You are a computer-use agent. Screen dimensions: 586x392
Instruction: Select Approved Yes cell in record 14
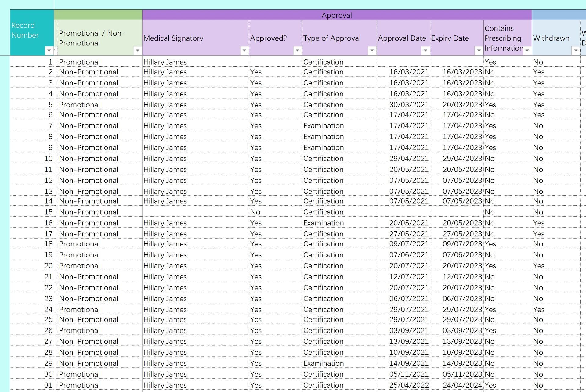pyautogui.click(x=276, y=201)
